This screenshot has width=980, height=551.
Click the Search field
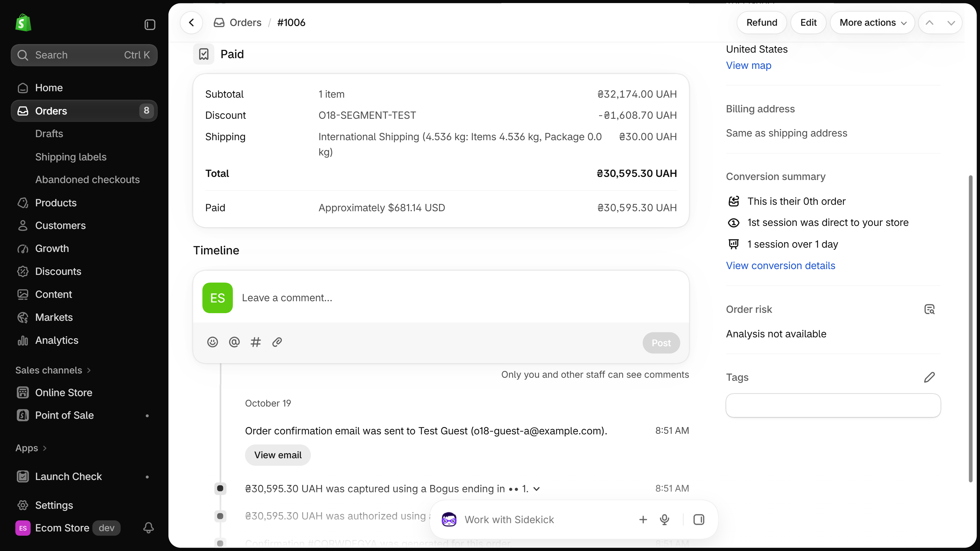84,55
